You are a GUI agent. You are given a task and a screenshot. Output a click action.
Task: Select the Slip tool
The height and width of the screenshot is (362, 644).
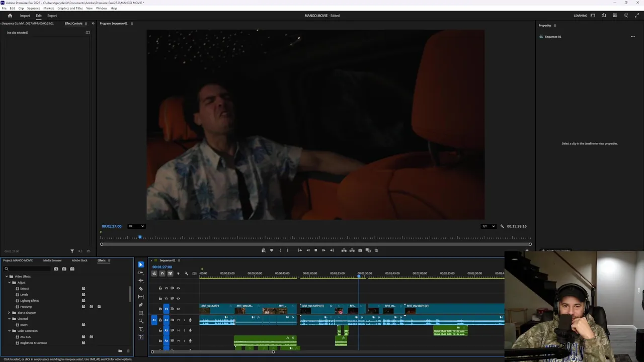coord(141,297)
